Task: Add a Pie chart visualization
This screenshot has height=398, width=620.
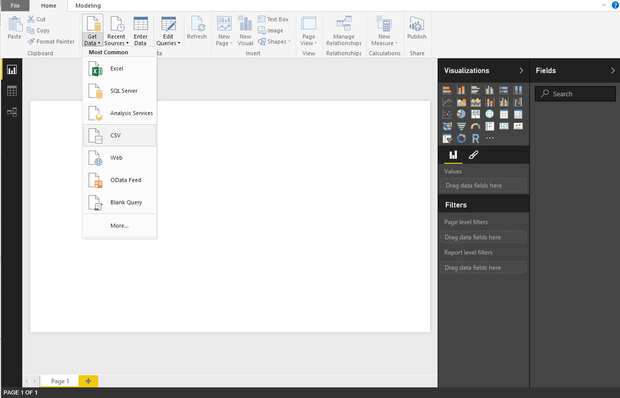Action: click(x=461, y=114)
